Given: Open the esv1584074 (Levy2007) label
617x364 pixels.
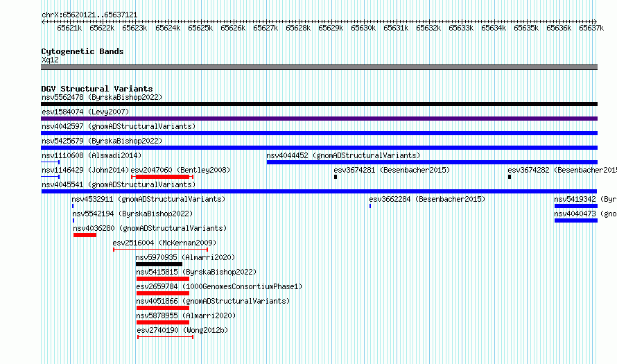Looking at the screenshot, I should [x=85, y=112].
